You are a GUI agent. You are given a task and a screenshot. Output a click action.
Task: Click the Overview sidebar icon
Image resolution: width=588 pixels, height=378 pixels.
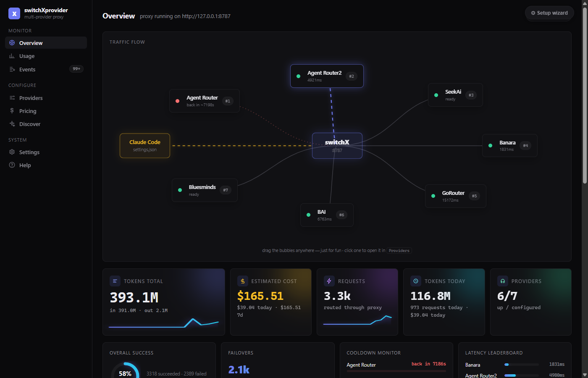12,43
